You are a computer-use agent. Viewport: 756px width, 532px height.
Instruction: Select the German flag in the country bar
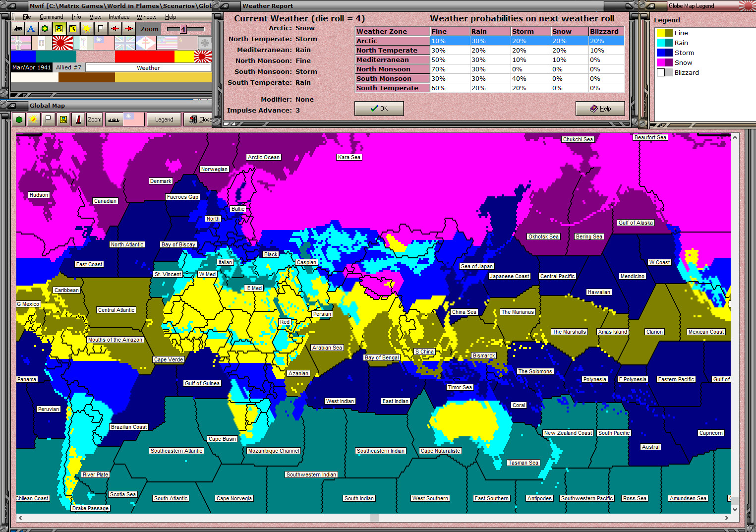21,43
